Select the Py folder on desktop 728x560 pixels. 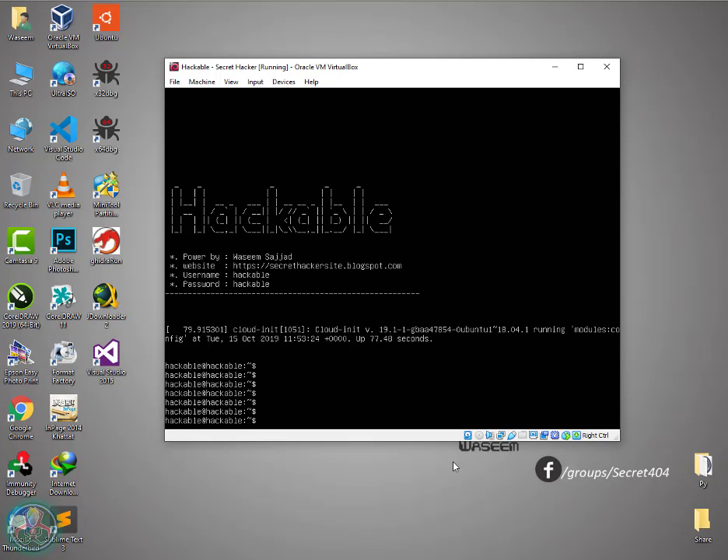tap(703, 470)
